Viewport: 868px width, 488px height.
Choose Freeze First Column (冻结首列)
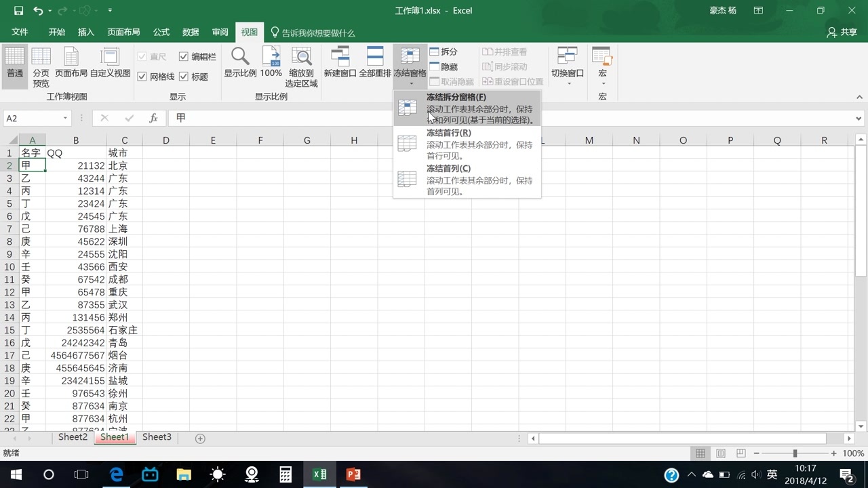[467, 180]
